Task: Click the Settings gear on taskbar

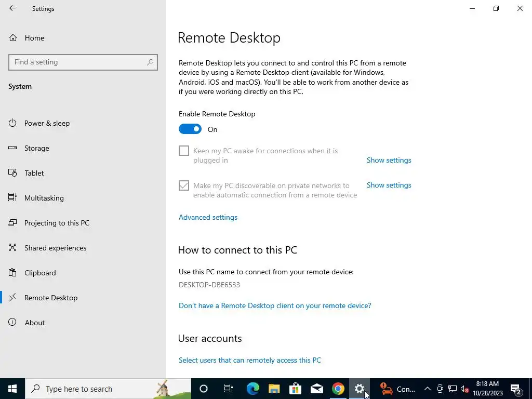Action: click(360, 389)
